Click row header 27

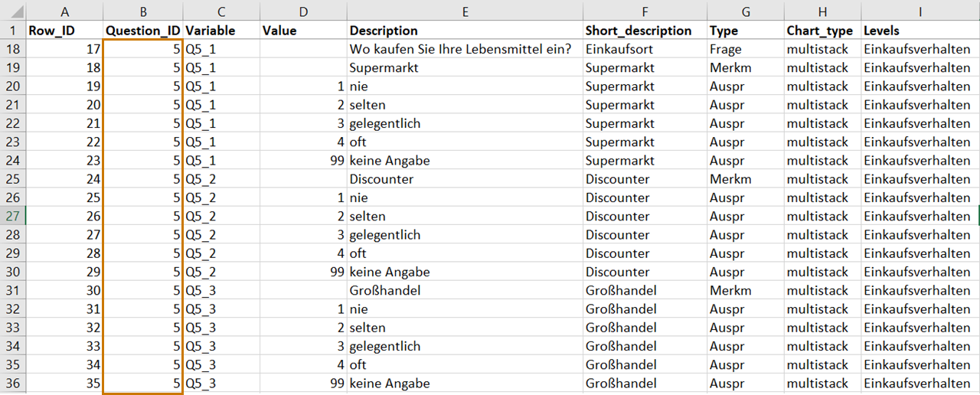(13, 216)
